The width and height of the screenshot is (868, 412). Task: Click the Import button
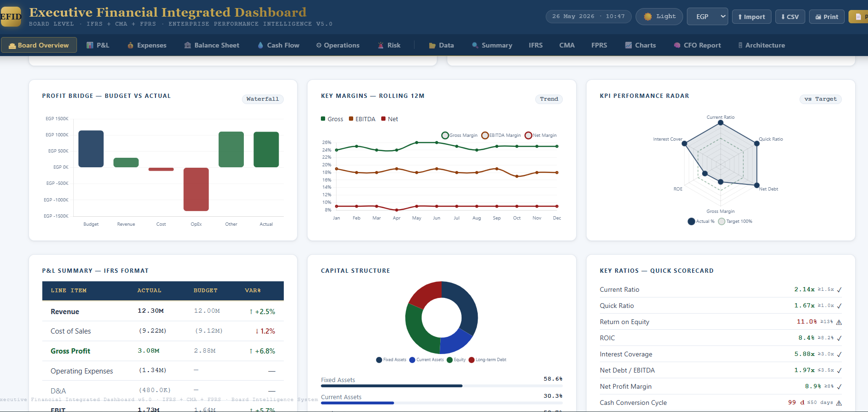click(x=752, y=17)
